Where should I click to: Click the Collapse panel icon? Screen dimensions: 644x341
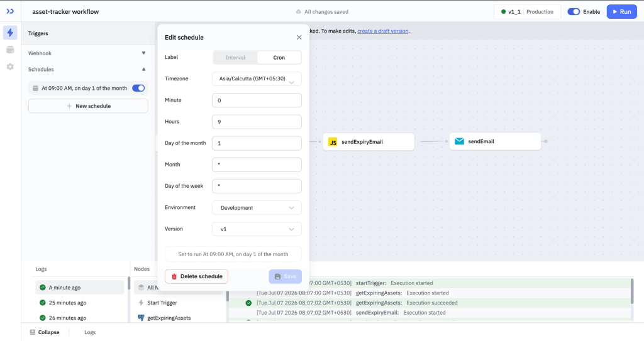33,332
